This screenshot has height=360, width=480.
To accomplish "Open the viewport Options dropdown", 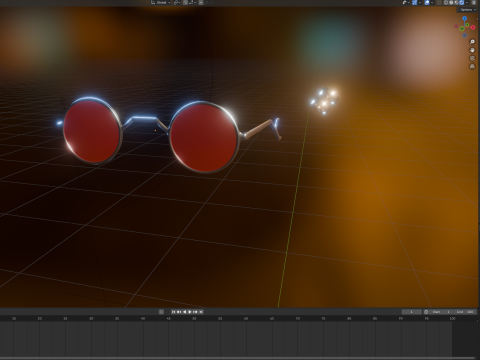I will [x=467, y=10].
